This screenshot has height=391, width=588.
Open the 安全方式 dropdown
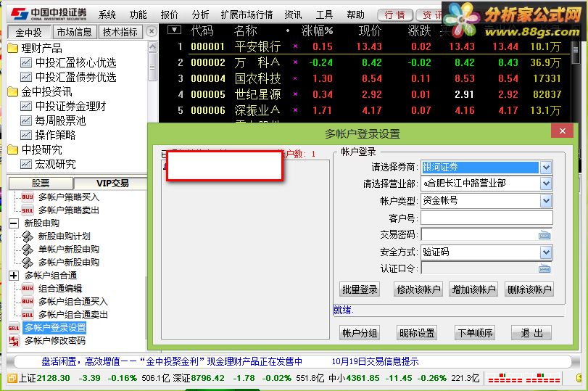(546, 252)
